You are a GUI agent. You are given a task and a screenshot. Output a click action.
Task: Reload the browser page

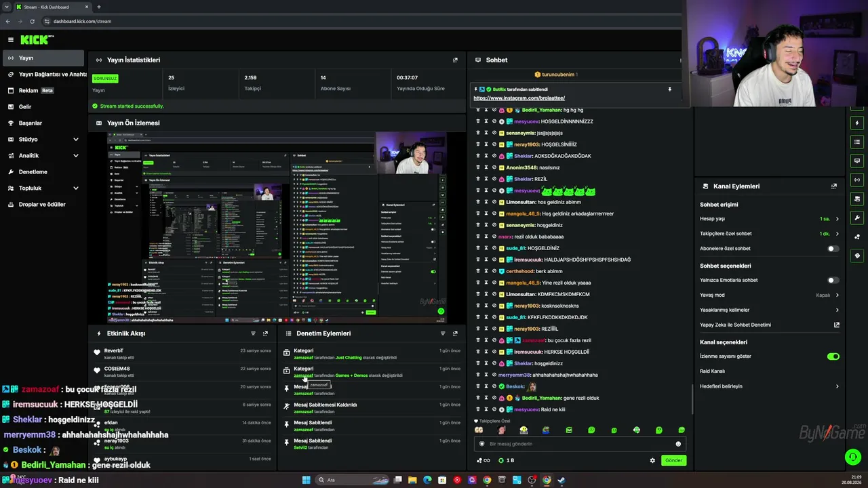coord(33,21)
